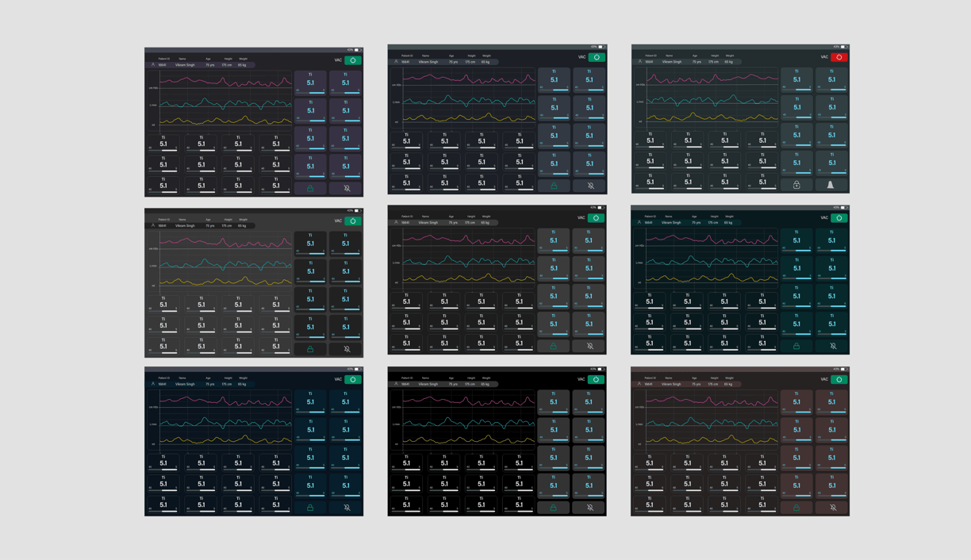
Task: Click the green power button in top-center mockup
Action: (x=596, y=57)
